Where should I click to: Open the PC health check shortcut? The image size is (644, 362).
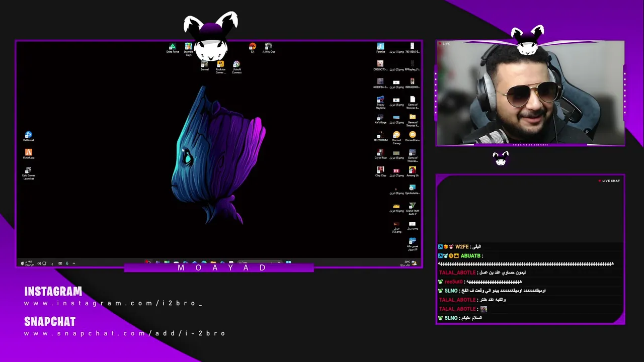click(x=413, y=244)
